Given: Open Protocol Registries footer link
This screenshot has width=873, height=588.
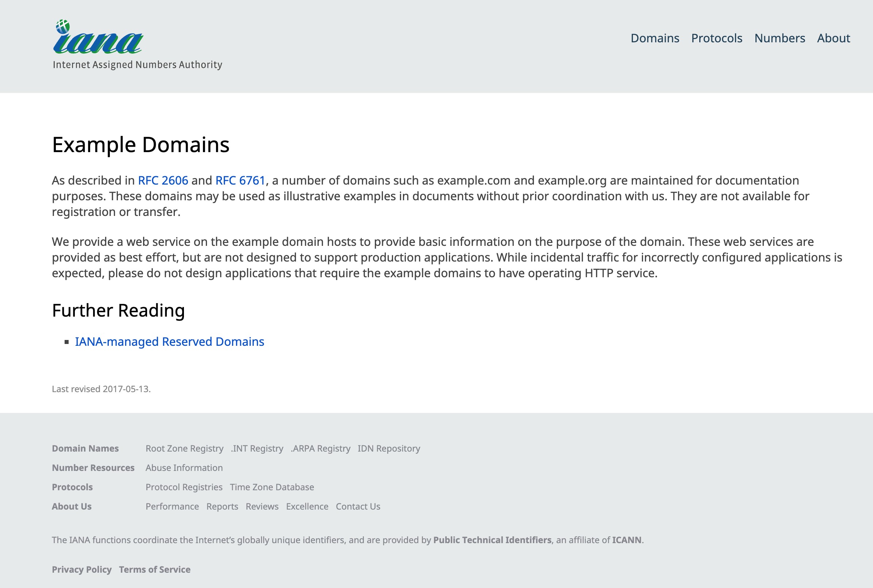Looking at the screenshot, I should click(x=184, y=487).
